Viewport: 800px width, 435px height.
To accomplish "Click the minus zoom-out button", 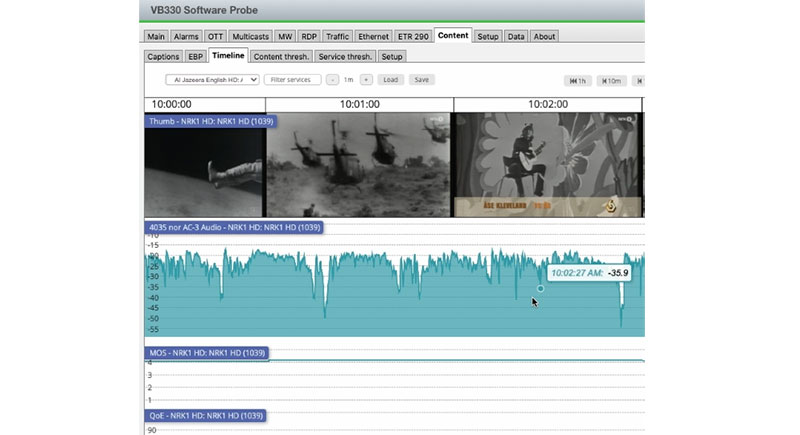I will 332,79.
